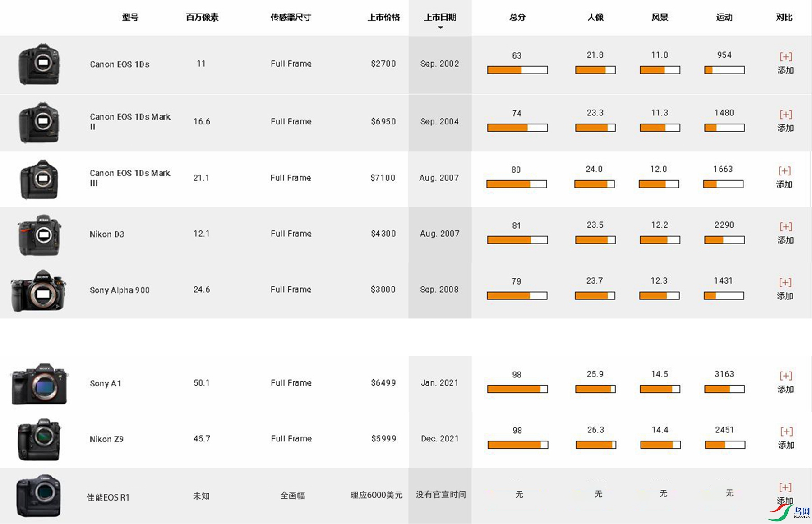Viewport: 812px width, 524px height.
Task: Sort table by 总分 column header
Action: 517,18
